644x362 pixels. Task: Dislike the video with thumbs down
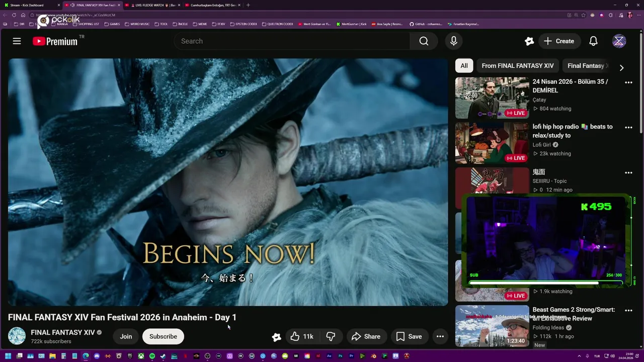[x=331, y=336]
